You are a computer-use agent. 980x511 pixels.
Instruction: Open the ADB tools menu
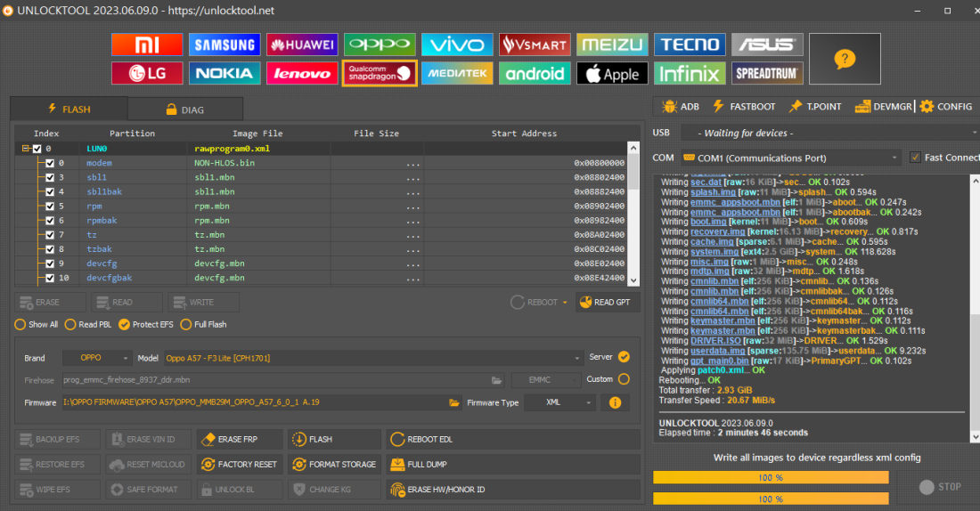click(680, 106)
